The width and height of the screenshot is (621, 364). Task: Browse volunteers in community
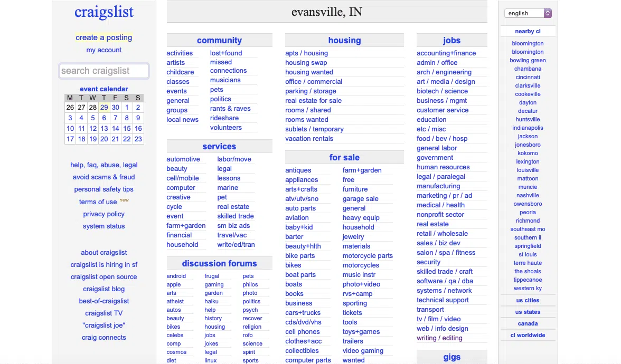point(226,128)
